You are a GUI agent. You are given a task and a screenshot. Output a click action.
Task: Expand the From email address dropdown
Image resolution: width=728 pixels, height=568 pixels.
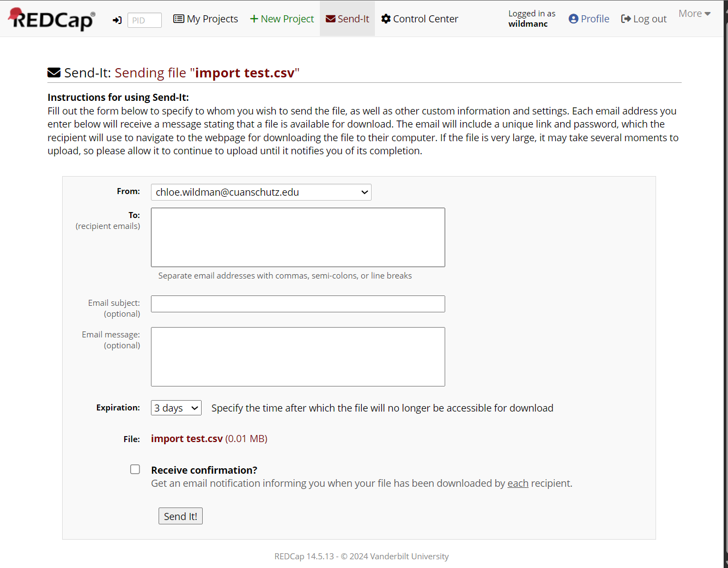[x=364, y=192]
